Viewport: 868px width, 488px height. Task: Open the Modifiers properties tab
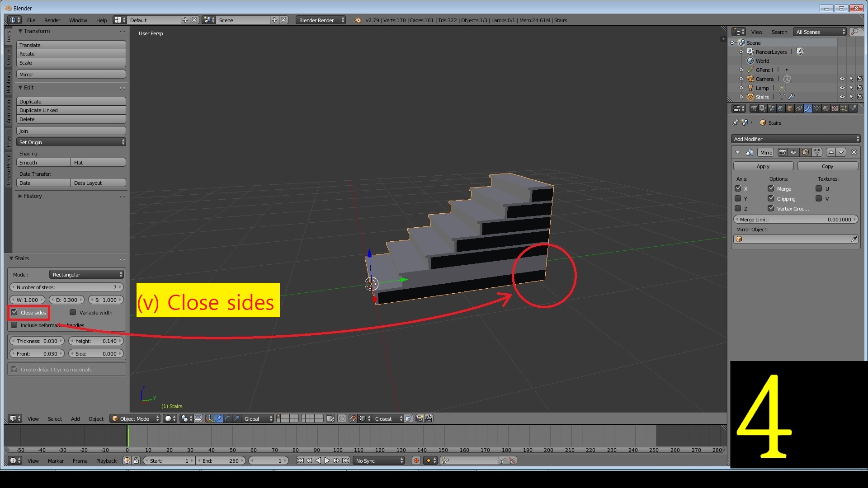point(808,108)
